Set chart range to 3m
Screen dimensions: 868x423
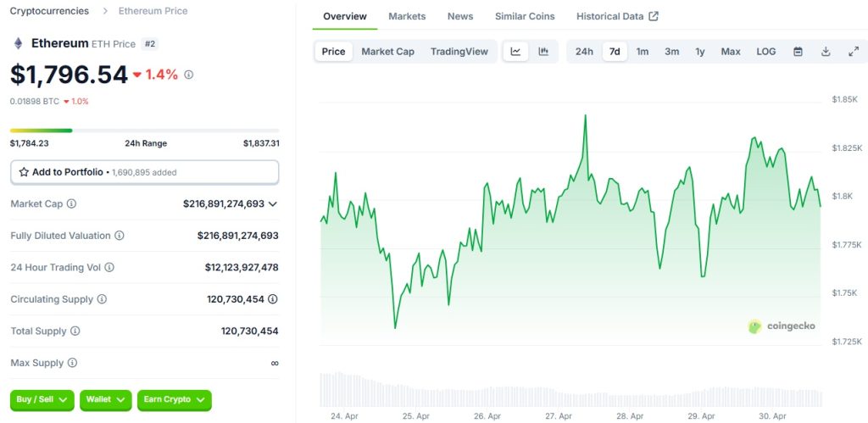coord(671,52)
